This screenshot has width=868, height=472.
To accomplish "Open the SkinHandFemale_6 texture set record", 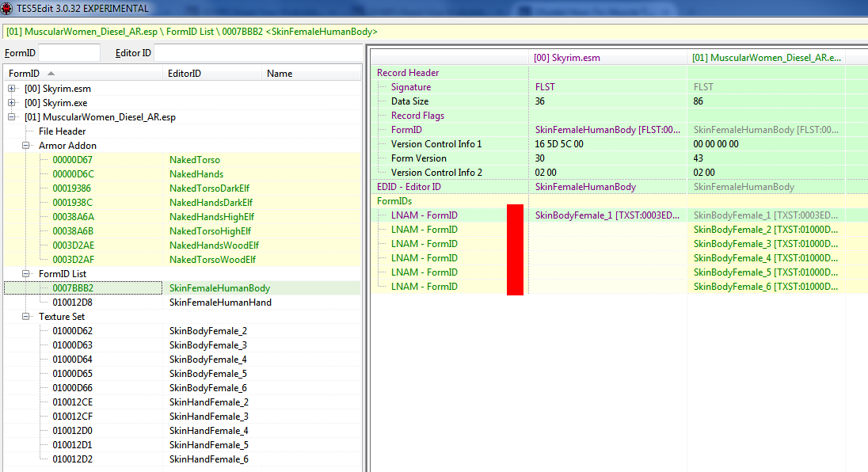I will [208, 459].
